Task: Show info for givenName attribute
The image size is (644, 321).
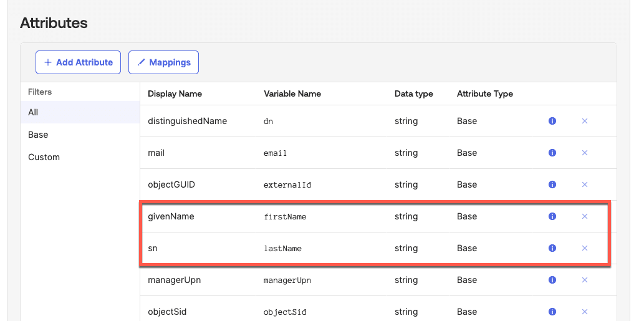Action: [552, 216]
